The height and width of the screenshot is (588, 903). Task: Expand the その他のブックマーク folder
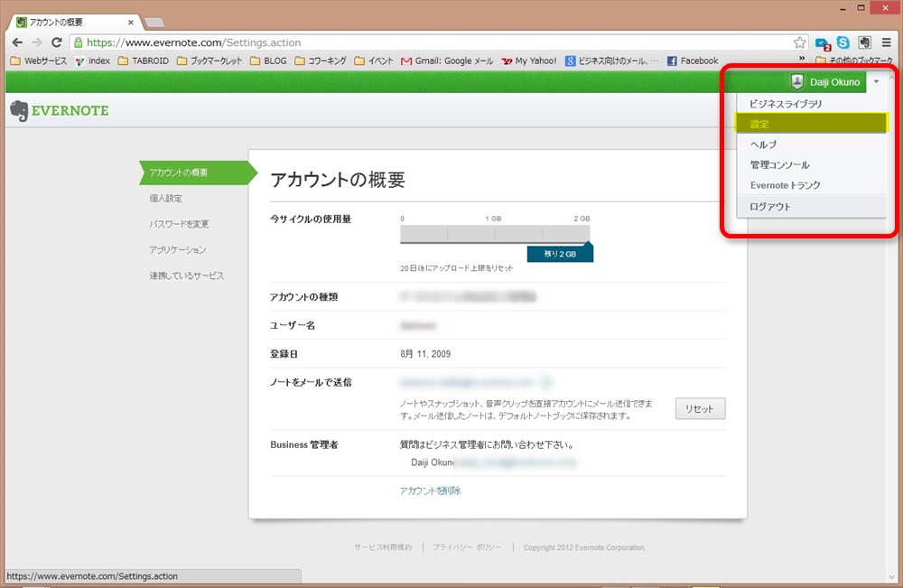coord(854,61)
